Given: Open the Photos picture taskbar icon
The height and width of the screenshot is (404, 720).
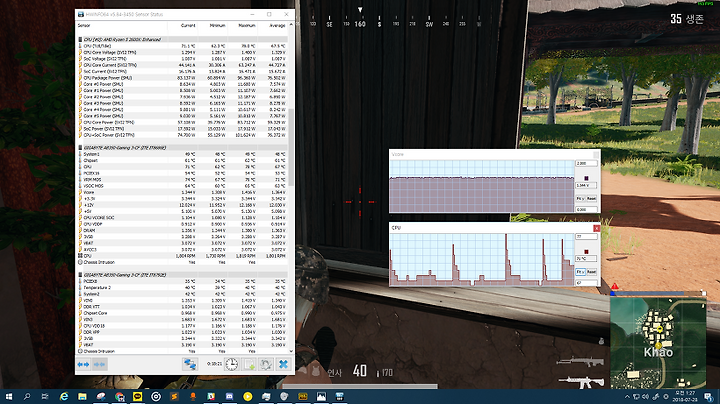Looking at the screenshot, I should coord(321,397).
